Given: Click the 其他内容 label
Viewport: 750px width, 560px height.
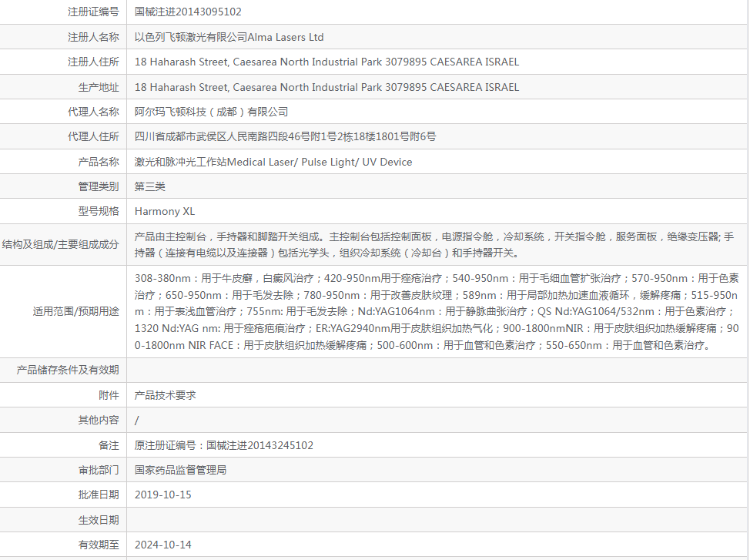Looking at the screenshot, I should click(99, 421).
